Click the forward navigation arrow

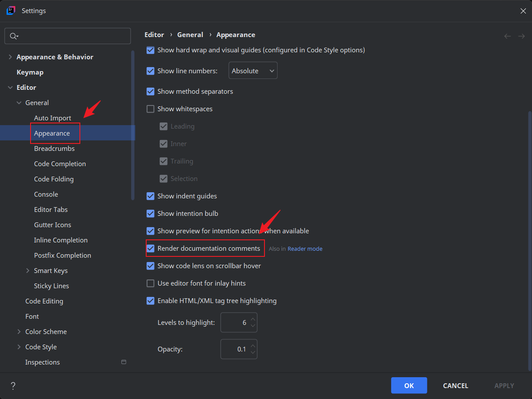pos(521,36)
